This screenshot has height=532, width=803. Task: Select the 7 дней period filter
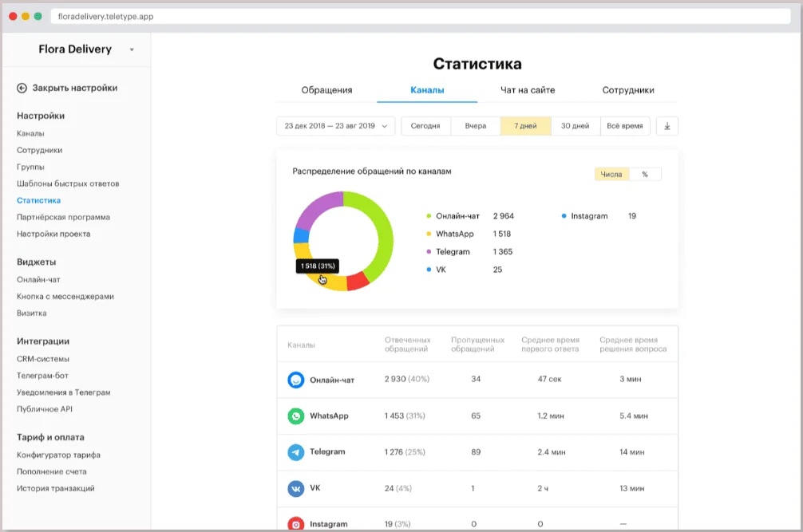tap(525, 126)
